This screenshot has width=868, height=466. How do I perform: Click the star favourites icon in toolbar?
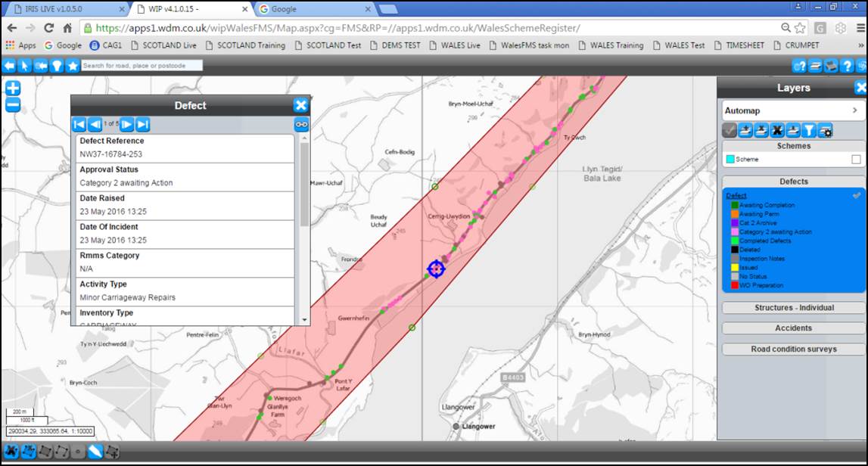click(72, 66)
